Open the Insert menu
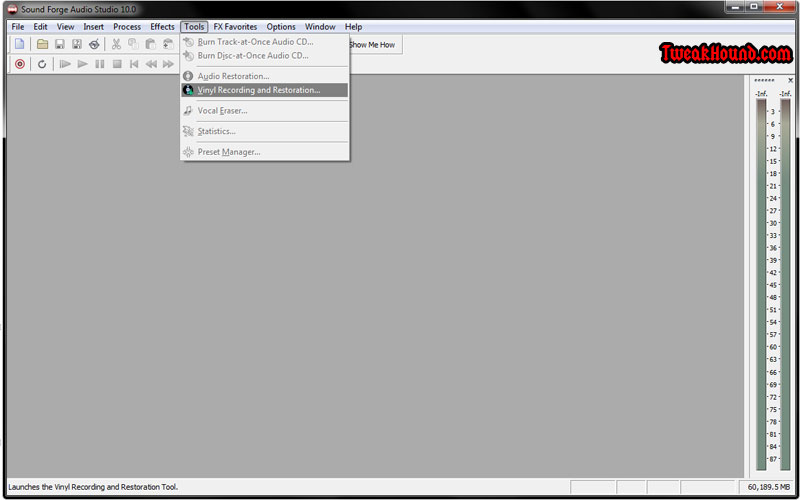Viewport: 800px width, 500px height. pos(94,27)
